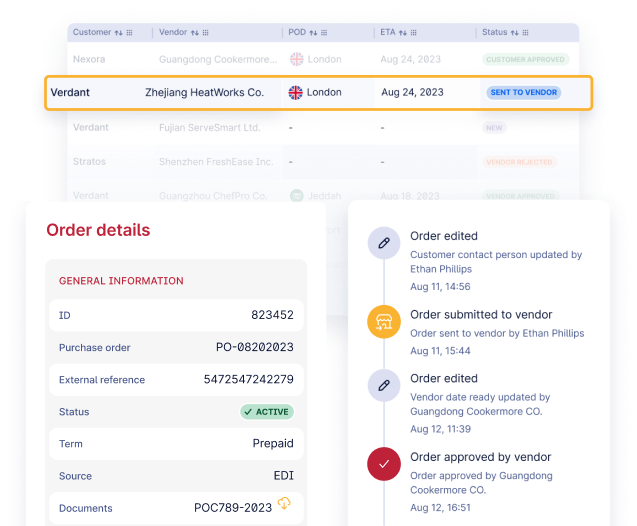637x526 pixels.
Task: Click yellow store icon for vendor submission
Action: (384, 322)
